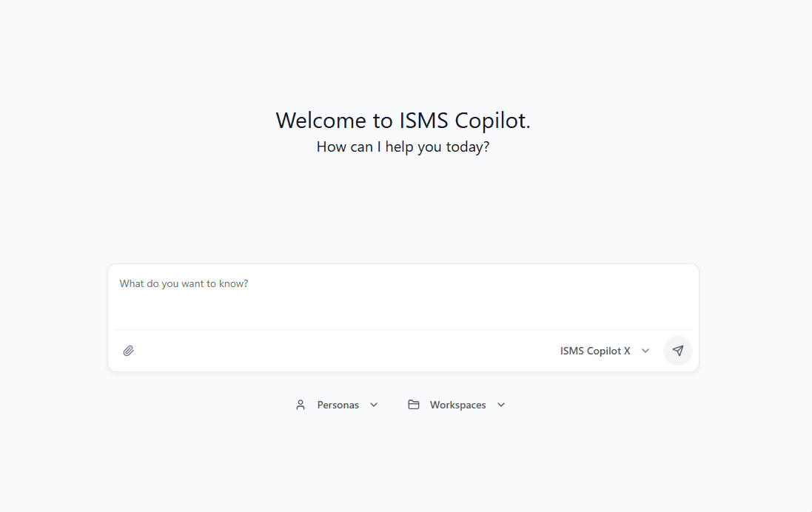
Task: Click the chevron next to ISMS Copilot X
Action: [645, 351]
